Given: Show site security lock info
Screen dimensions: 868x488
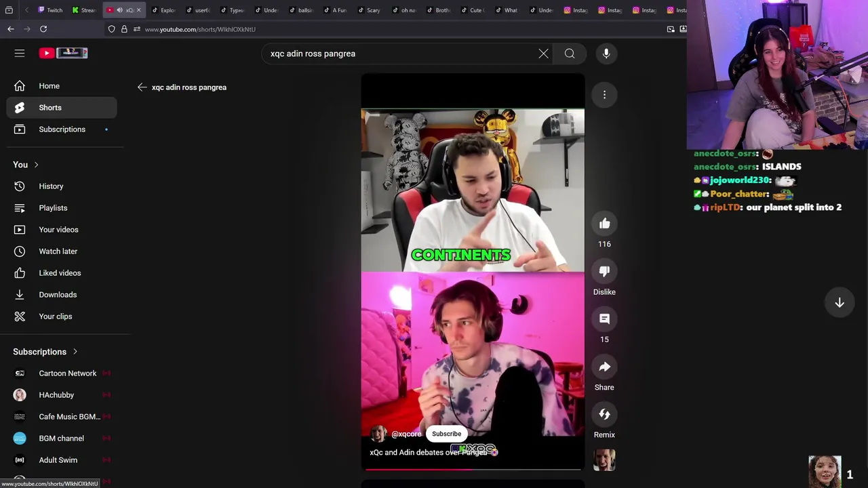Looking at the screenshot, I should tap(124, 29).
